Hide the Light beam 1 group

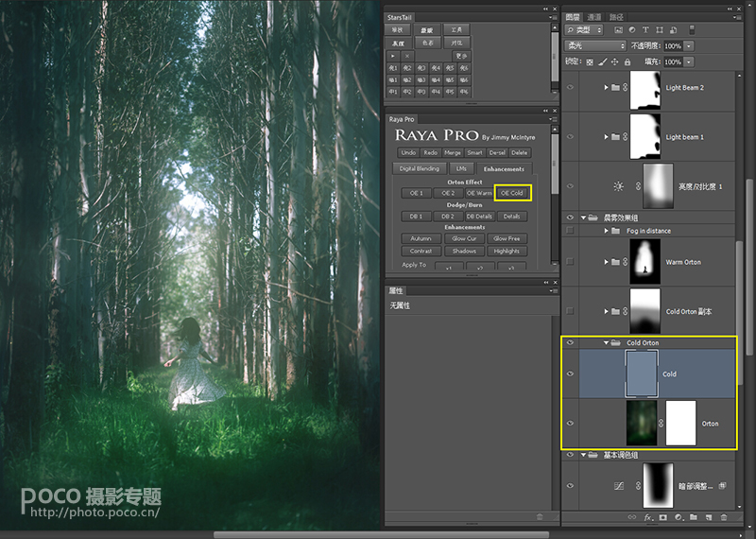571,136
